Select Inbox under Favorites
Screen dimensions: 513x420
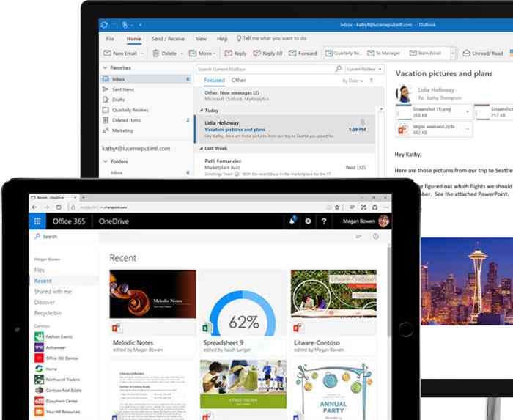[x=147, y=79]
